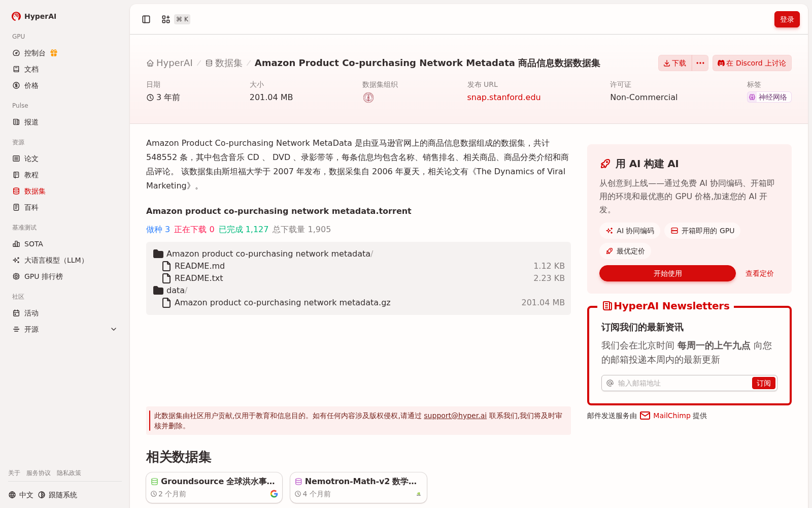This screenshot has width=812, height=508.
Task: Open the 中文 language selector
Action: pos(21,495)
